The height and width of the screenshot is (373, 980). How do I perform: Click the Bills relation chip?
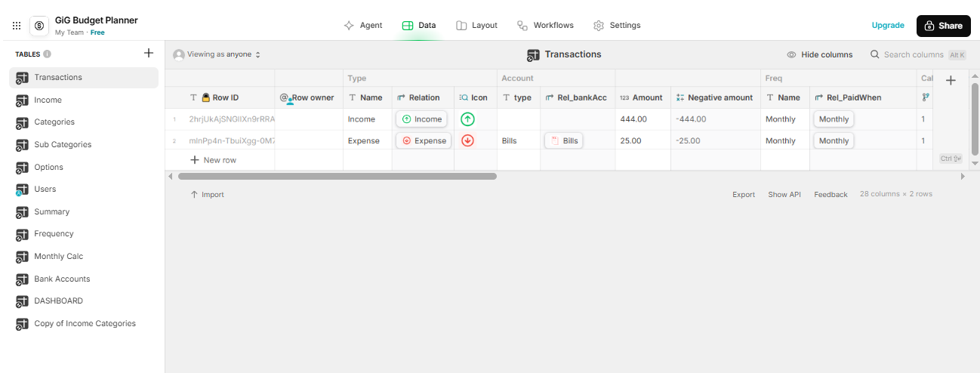coord(563,140)
